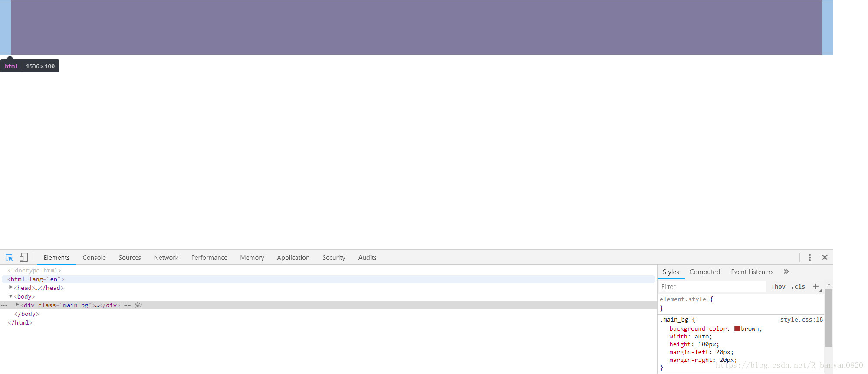Switch to the Audits tab
This screenshot has width=868, height=374.
(368, 257)
